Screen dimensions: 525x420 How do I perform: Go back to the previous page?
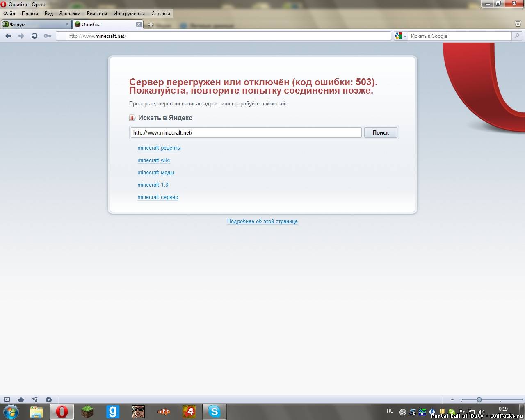(8, 36)
